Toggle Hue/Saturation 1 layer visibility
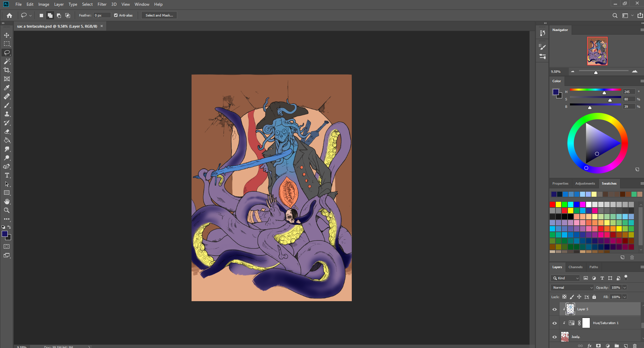644x348 pixels. click(554, 323)
